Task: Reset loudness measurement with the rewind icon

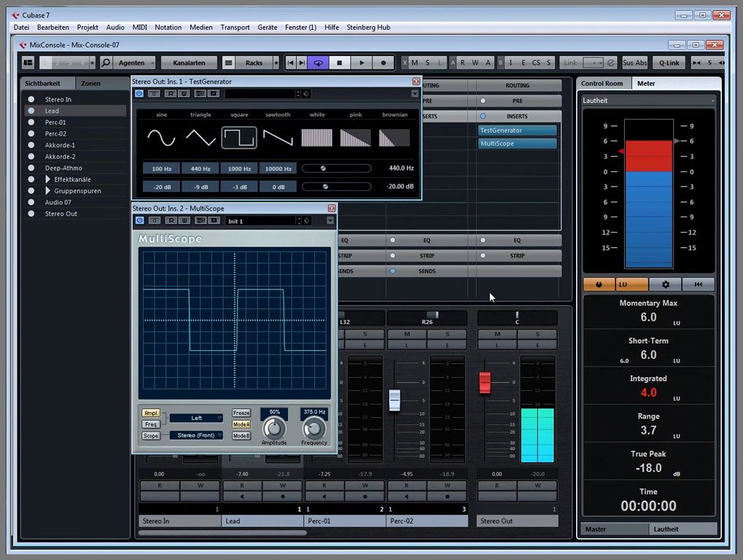Action: [x=698, y=284]
